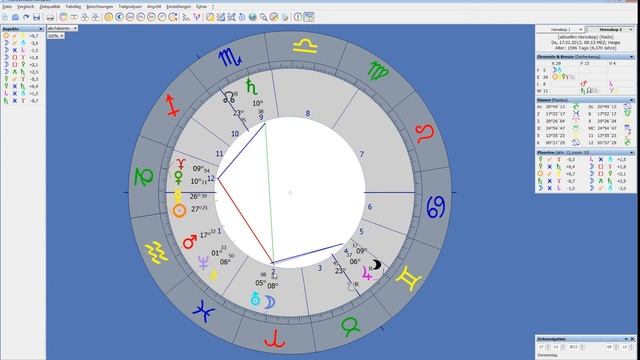
Task: Click the window layout toolbar icon
Action: (309, 17)
